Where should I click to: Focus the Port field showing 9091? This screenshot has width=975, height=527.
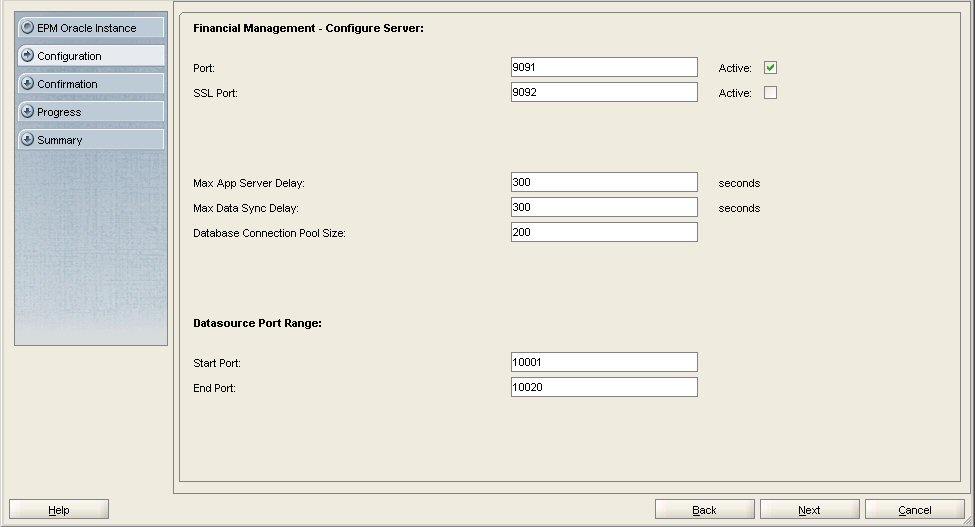pyautogui.click(x=604, y=67)
